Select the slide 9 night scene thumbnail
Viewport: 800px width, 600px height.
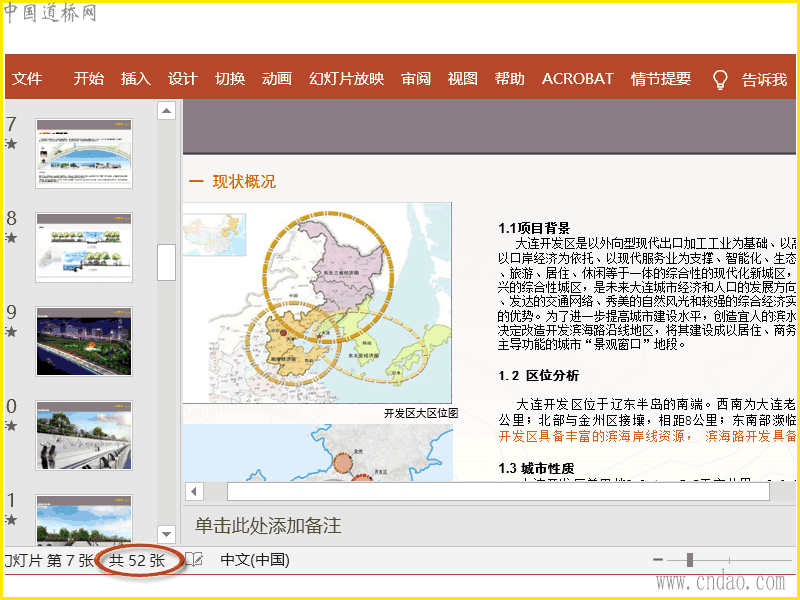click(84, 341)
